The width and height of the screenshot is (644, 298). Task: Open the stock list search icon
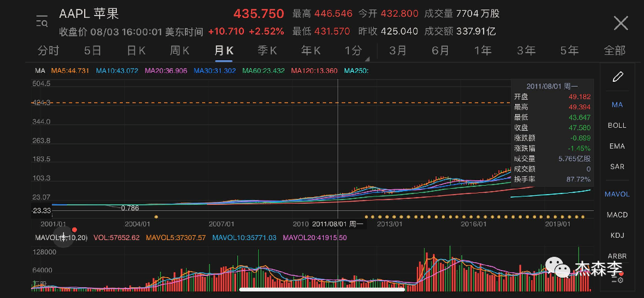(x=42, y=22)
